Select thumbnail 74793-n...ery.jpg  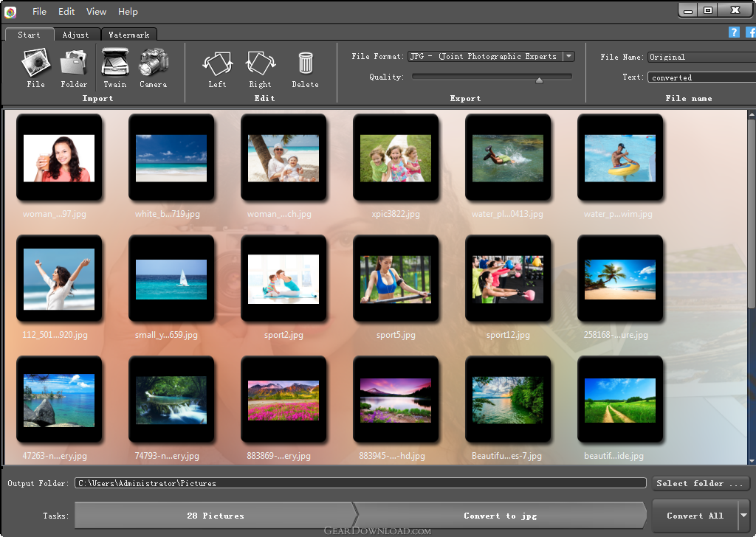point(171,400)
